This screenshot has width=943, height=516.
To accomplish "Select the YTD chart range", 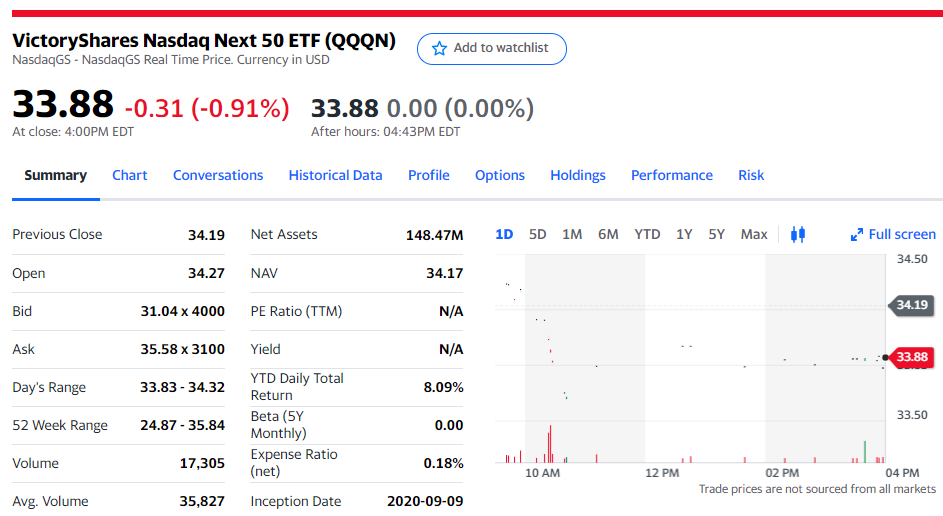I will pos(647,234).
